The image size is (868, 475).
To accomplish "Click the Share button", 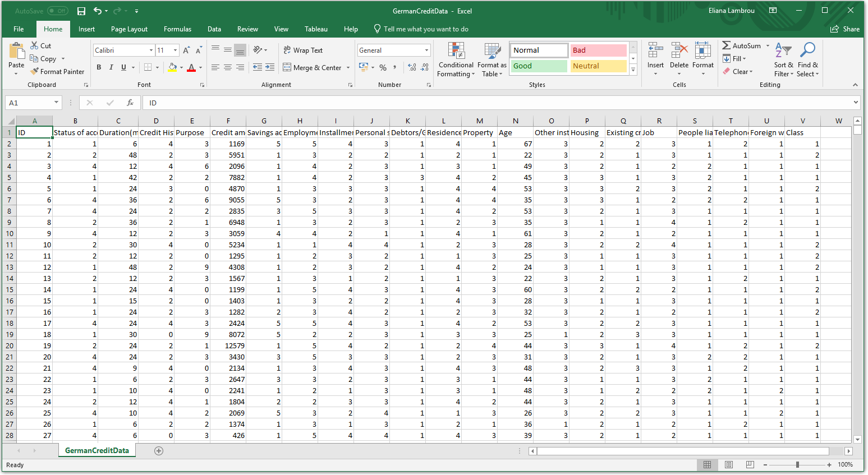I will (x=845, y=29).
